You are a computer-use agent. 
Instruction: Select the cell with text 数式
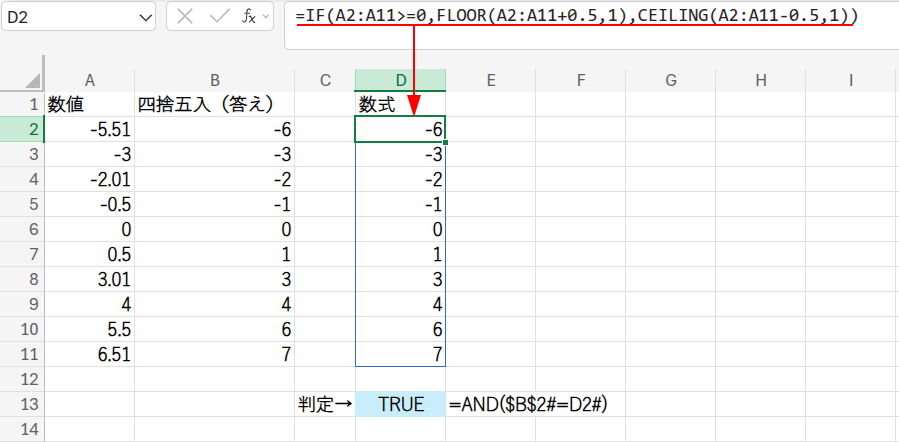coord(400,104)
